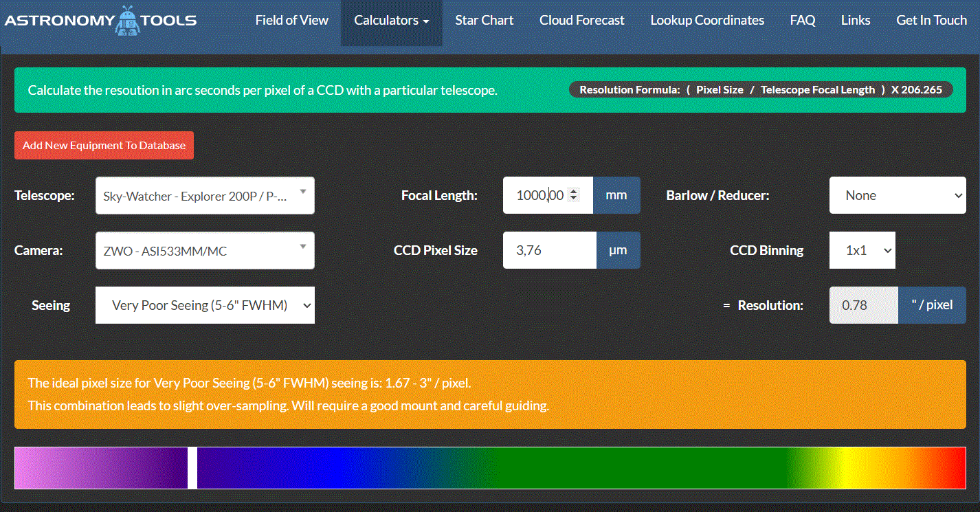Open the Barlow / Reducer dropdown
The image size is (980, 512).
pyautogui.click(x=898, y=195)
